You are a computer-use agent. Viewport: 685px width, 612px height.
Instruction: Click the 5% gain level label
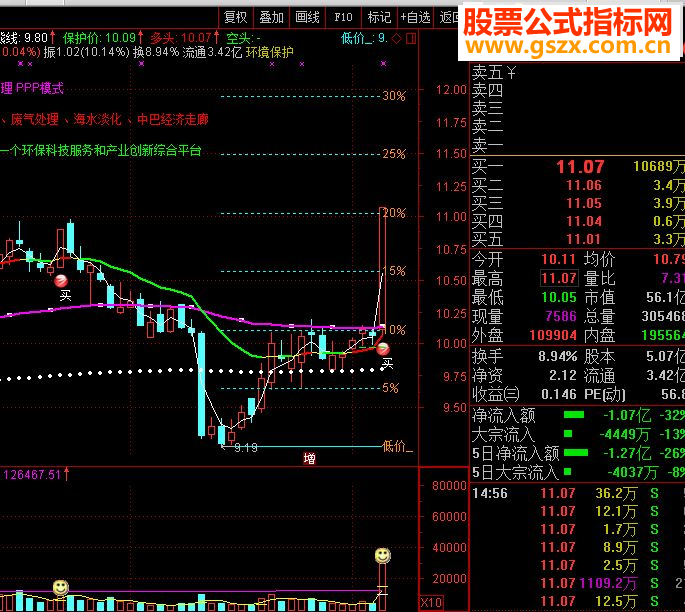coord(391,388)
